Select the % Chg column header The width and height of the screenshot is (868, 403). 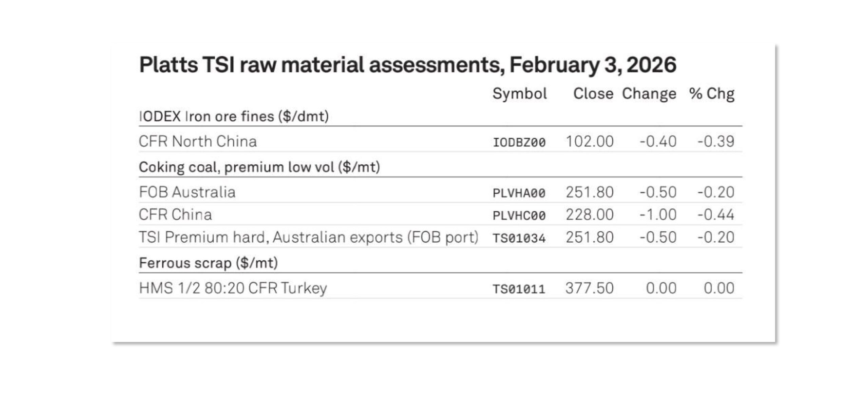(712, 94)
